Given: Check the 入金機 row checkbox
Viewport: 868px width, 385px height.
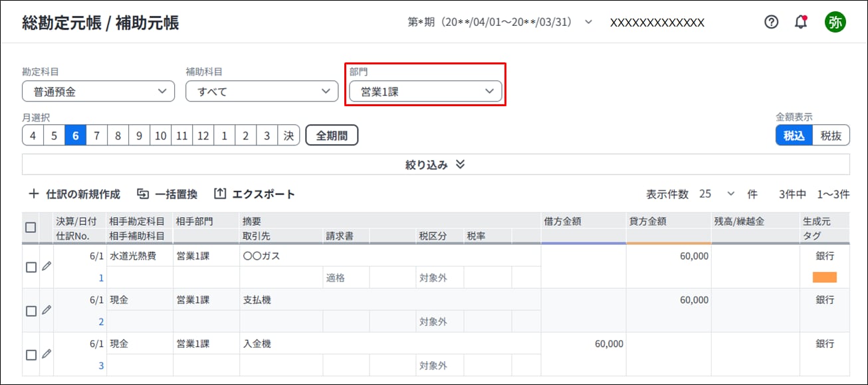Looking at the screenshot, I should point(31,354).
